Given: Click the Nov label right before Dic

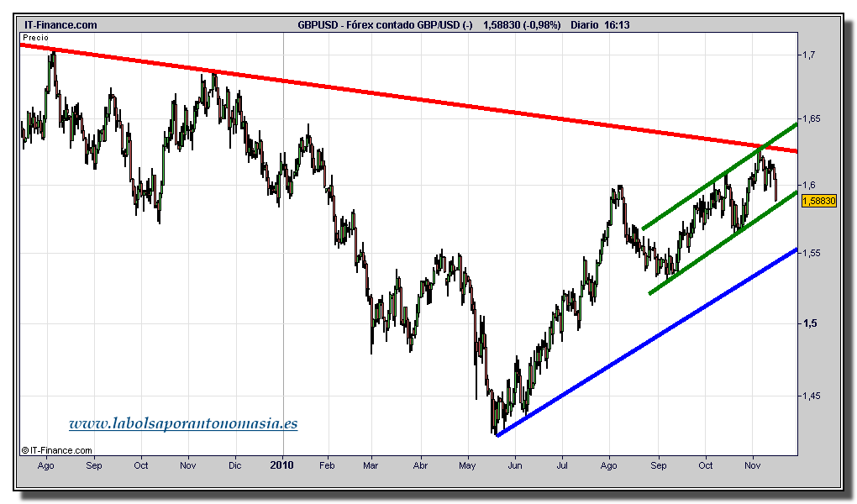Looking at the screenshot, I should [188, 465].
